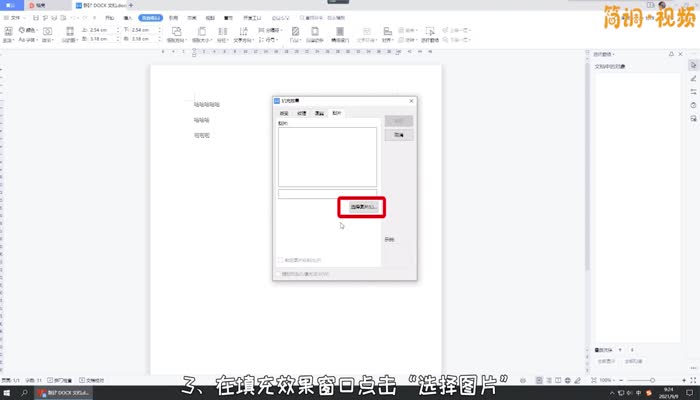Click the plus icon to open a new document tab
The height and width of the screenshot is (400, 700).
tap(131, 5)
